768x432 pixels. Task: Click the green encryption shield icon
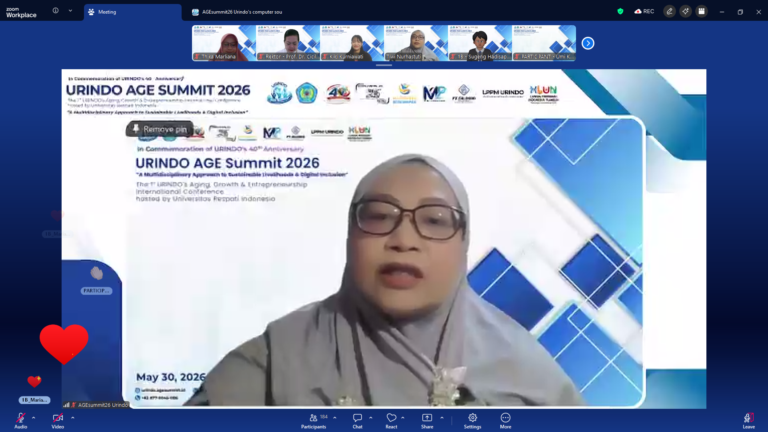(x=620, y=11)
